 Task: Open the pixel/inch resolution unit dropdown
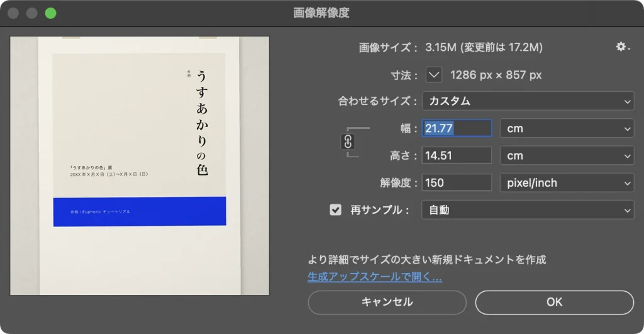click(x=567, y=183)
